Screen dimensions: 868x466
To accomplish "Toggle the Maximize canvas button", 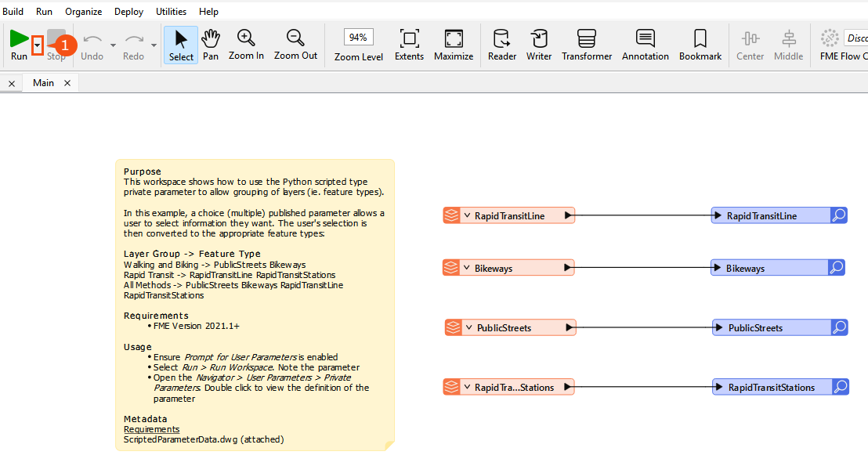I will (454, 44).
